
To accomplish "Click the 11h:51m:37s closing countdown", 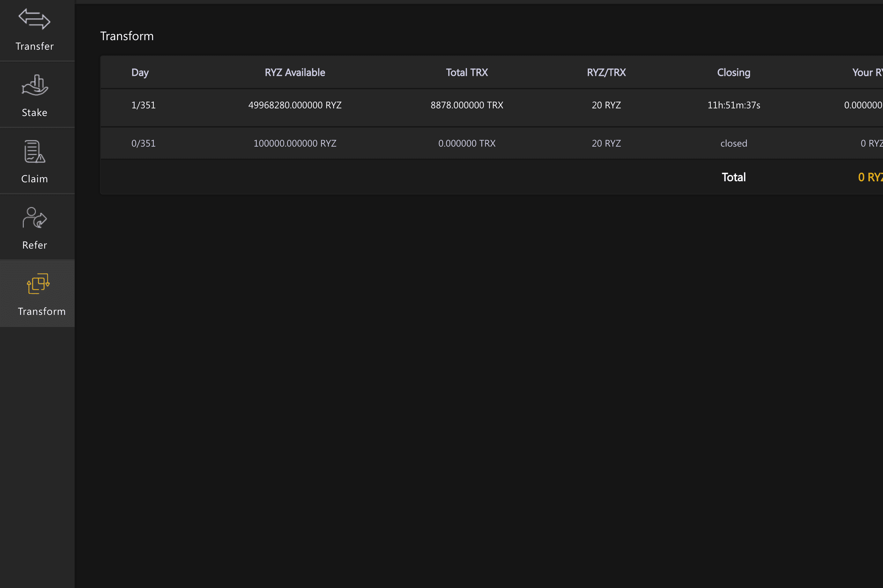I will pos(733,105).
